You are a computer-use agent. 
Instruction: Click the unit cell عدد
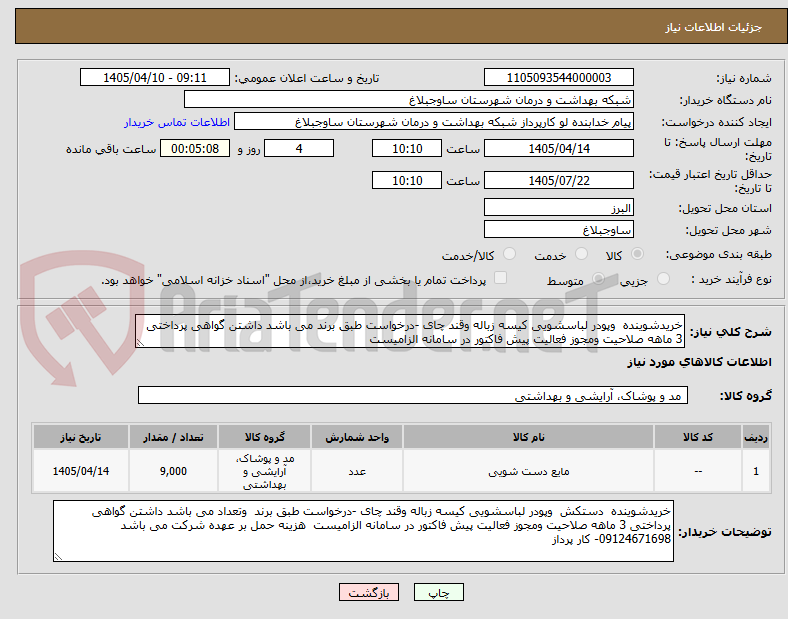[357, 471]
